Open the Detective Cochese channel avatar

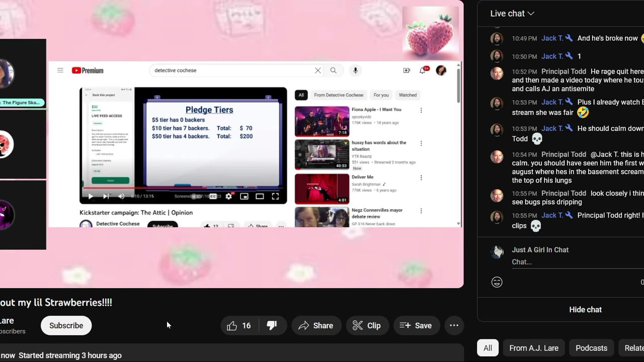point(86,224)
